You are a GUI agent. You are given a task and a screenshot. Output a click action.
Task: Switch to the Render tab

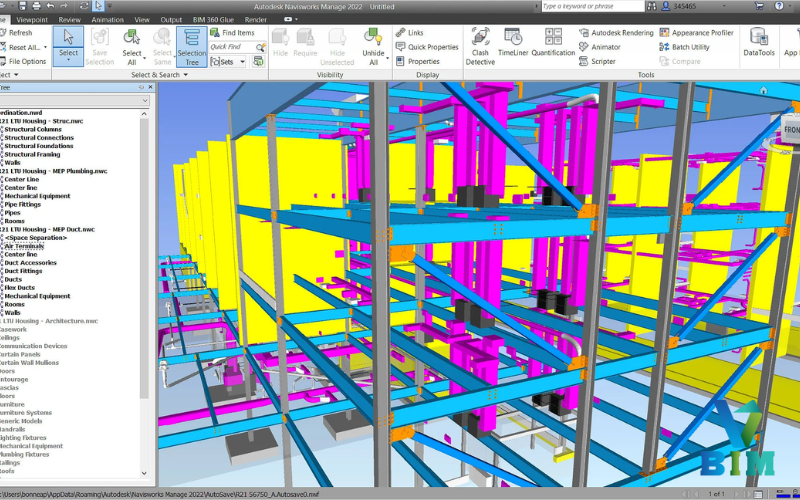click(256, 19)
